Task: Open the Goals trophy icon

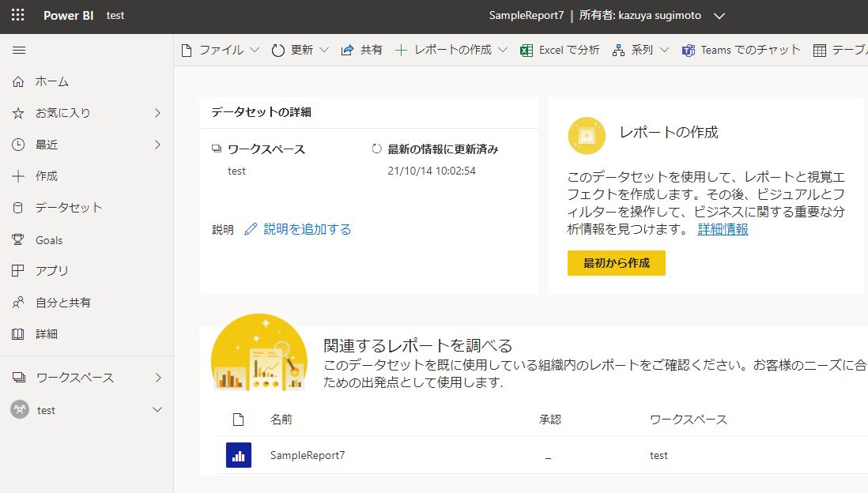Action: coord(19,239)
